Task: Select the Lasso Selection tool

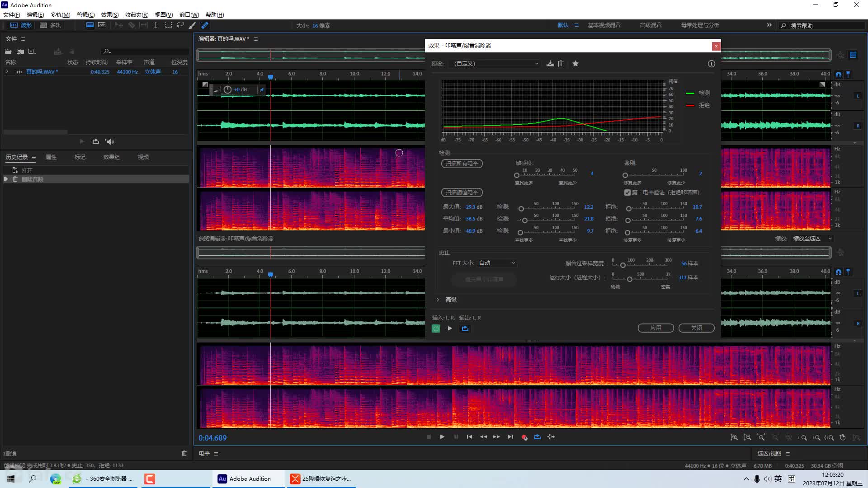Action: (180, 25)
